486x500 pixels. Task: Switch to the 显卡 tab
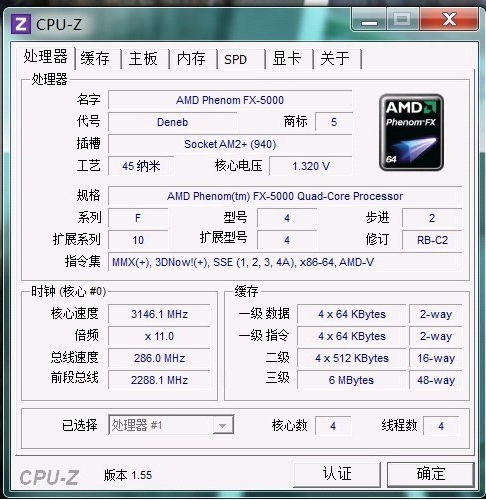[x=288, y=59]
